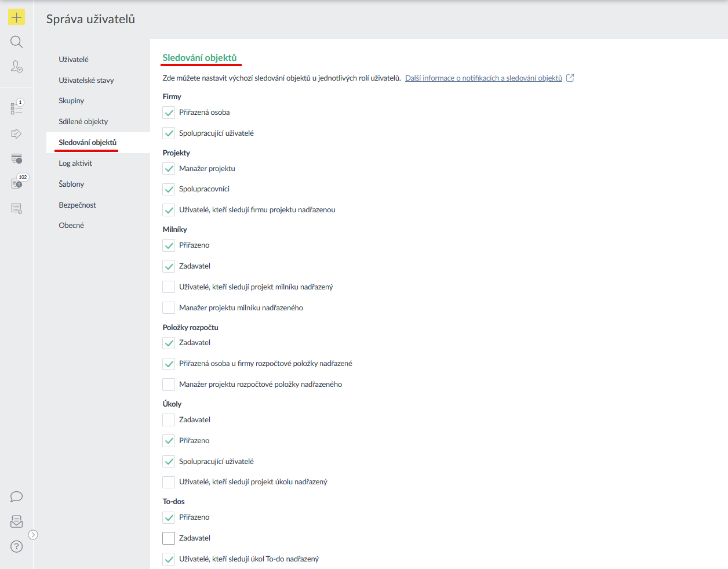Viewport: 728px width, 569px height.
Task: Open the task list icon with badge 1
Action: click(x=16, y=108)
